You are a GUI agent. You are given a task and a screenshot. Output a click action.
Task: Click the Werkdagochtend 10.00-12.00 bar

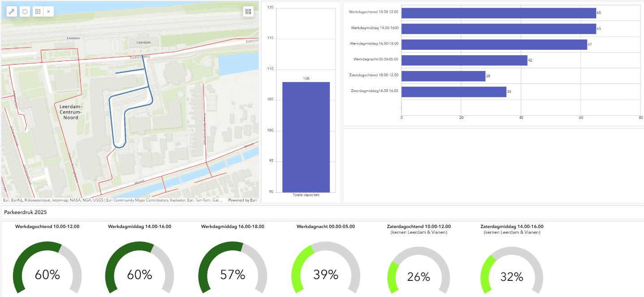(498, 13)
